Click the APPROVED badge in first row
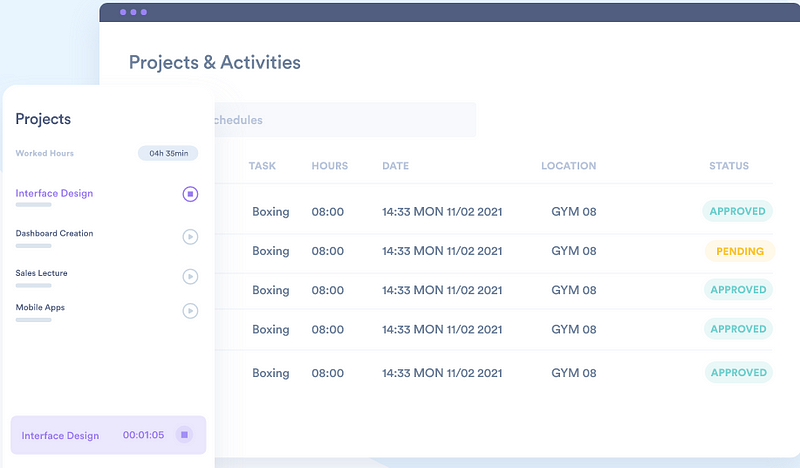 pos(737,211)
